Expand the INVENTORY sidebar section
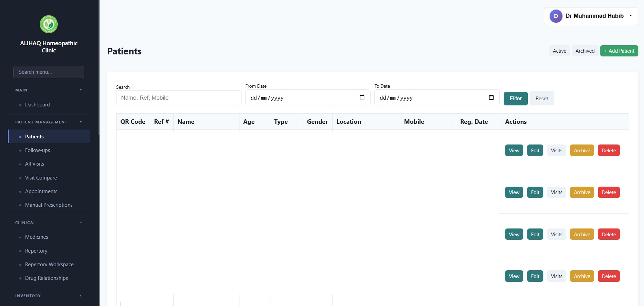Image resolution: width=644 pixels, height=306 pixels. pos(49,296)
